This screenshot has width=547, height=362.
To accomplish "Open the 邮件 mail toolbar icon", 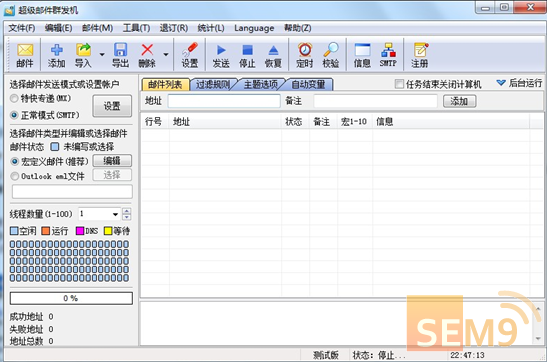I will (x=25, y=55).
